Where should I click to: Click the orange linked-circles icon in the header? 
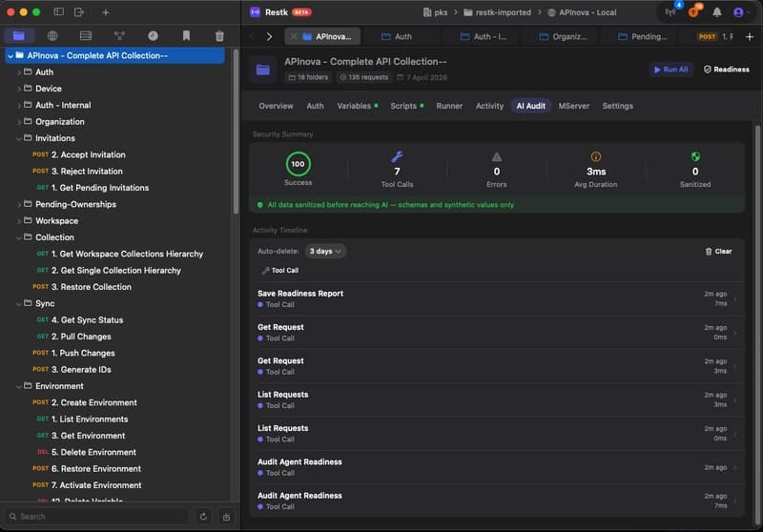[694, 11]
